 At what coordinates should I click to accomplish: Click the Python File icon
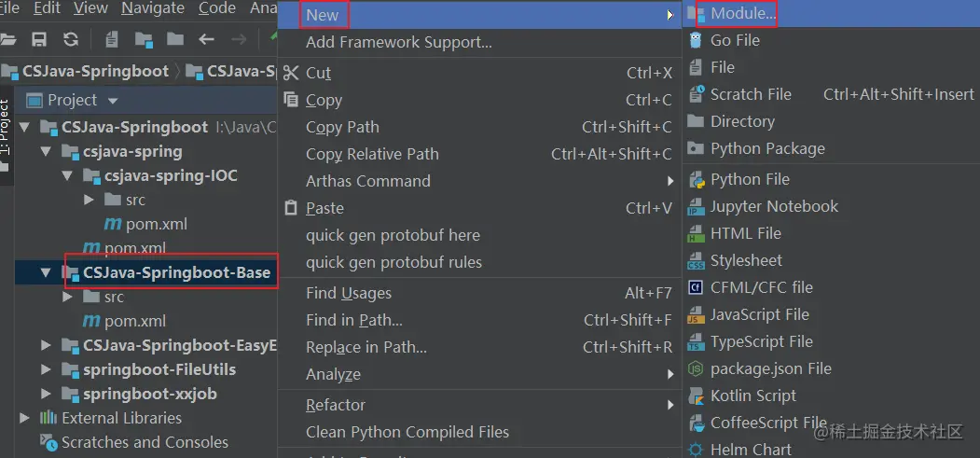pos(696,179)
